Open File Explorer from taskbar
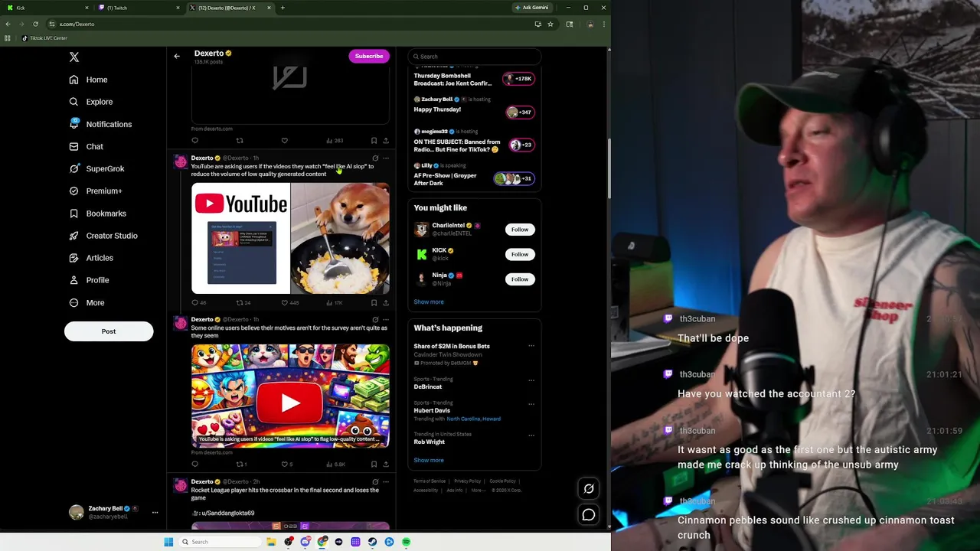 271,542
